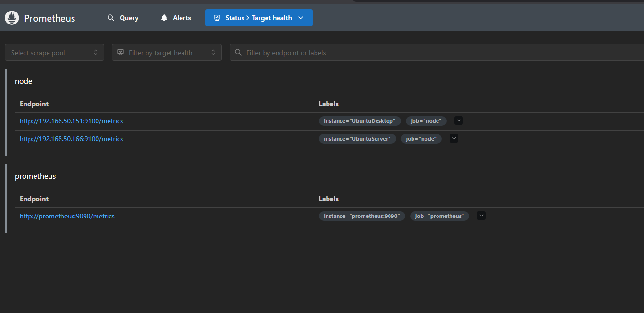Viewport: 644px width, 313px height.
Task: Click monitor icon in target health filter
Action: 121,52
